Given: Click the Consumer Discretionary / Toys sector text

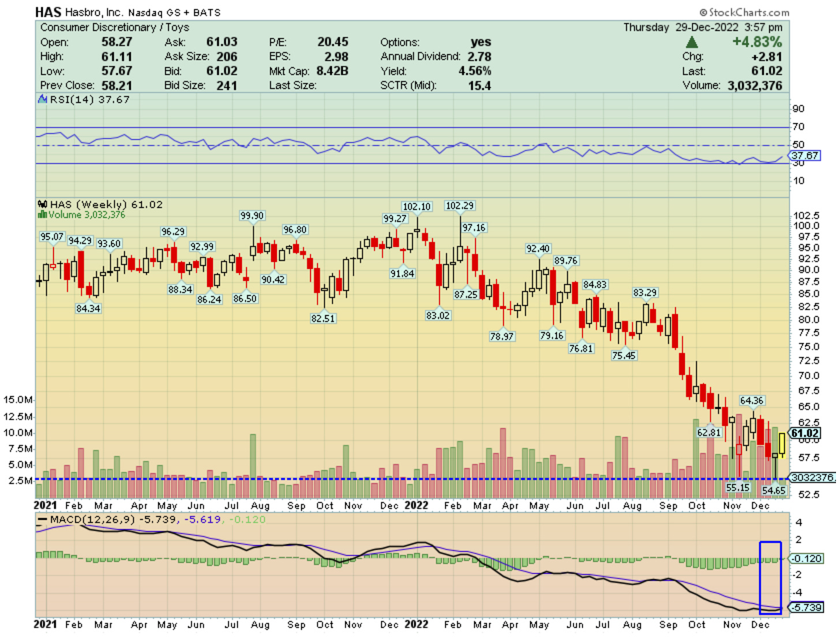Looking at the screenshot, I should pyautogui.click(x=114, y=27).
